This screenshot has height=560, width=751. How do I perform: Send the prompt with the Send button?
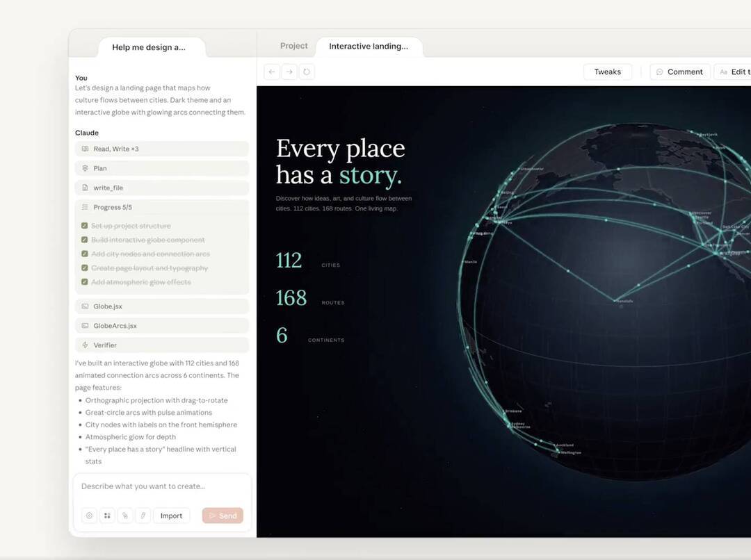223,516
